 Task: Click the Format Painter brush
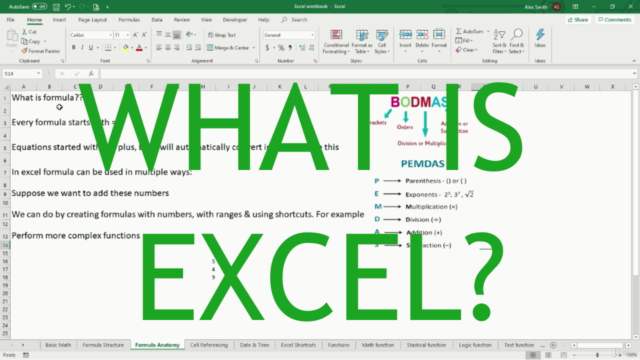24,51
